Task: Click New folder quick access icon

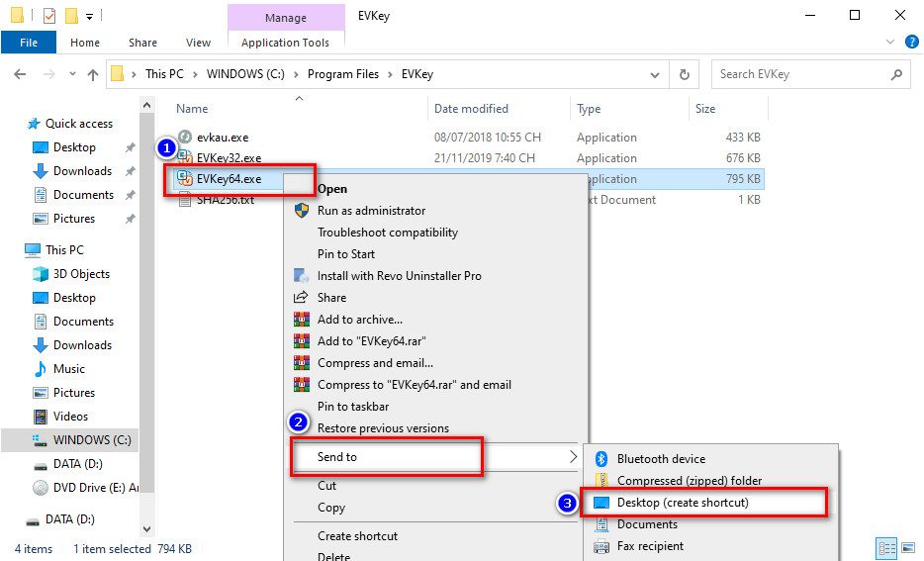Action: pyautogui.click(x=71, y=15)
